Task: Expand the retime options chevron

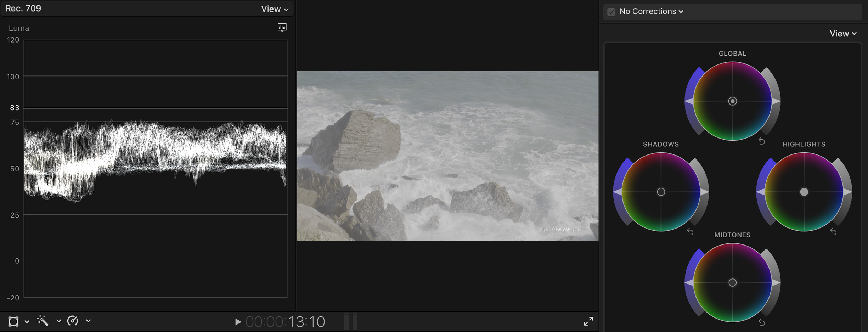Action: [88, 321]
